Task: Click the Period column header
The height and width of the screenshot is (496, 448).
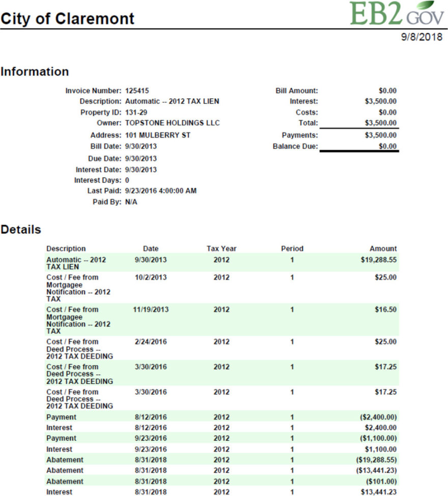Action: tap(292, 249)
